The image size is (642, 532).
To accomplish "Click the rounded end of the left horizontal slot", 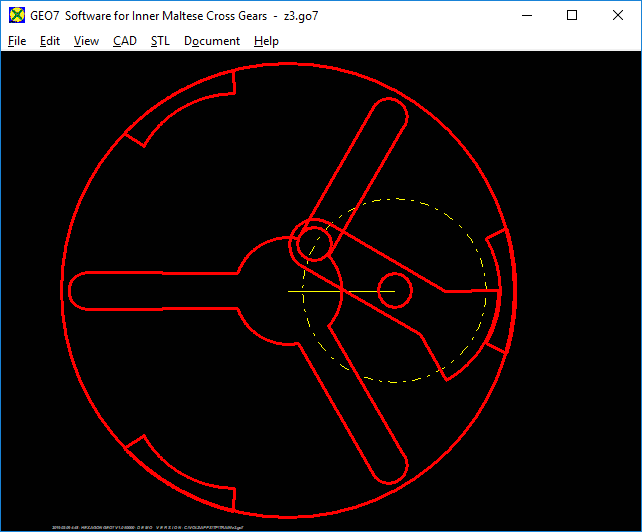I will pyautogui.click(x=76, y=290).
